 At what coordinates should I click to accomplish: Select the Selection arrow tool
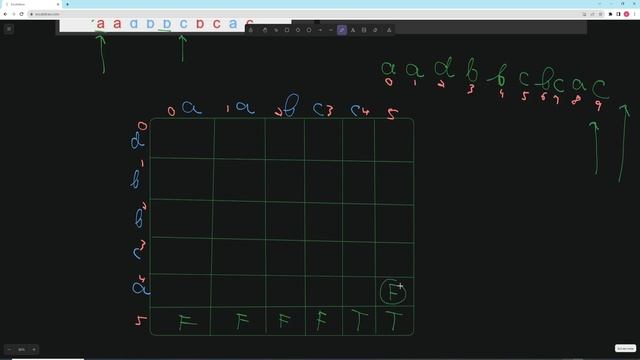(x=276, y=30)
